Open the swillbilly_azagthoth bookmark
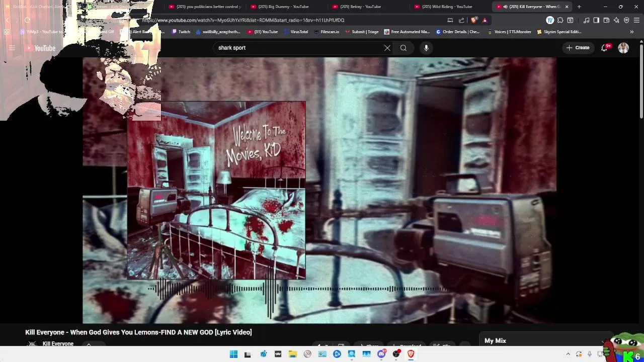 pos(218,32)
